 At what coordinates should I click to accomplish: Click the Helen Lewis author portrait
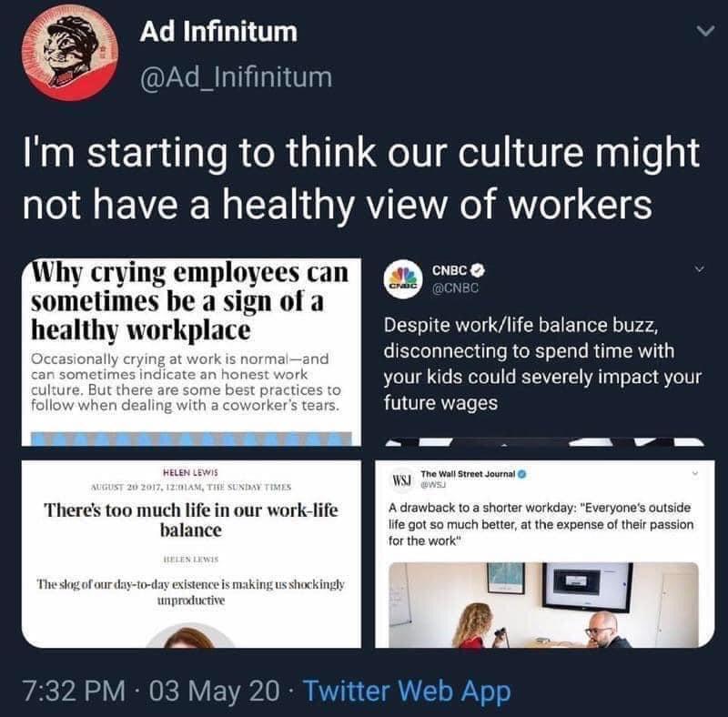[190, 636]
